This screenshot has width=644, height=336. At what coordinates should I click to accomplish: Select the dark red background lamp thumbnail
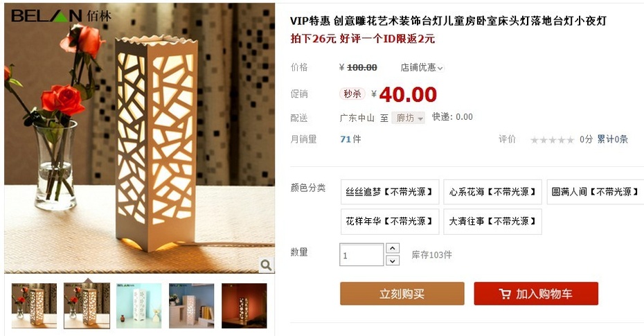point(244,306)
